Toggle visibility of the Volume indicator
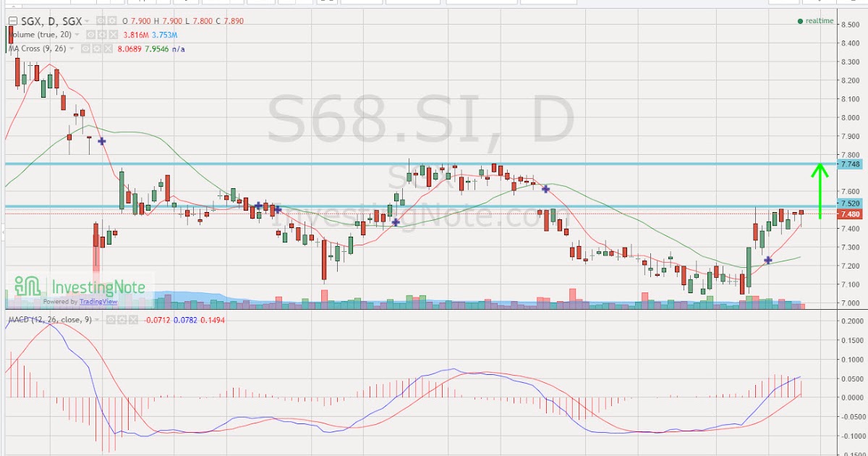Image resolution: width=868 pixels, height=456 pixels. [90, 34]
